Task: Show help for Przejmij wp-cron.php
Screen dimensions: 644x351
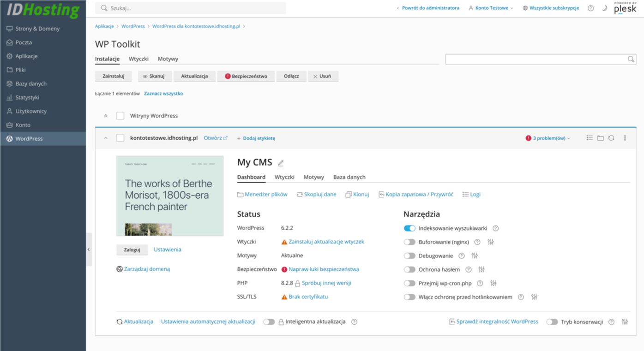Action: coord(480,283)
